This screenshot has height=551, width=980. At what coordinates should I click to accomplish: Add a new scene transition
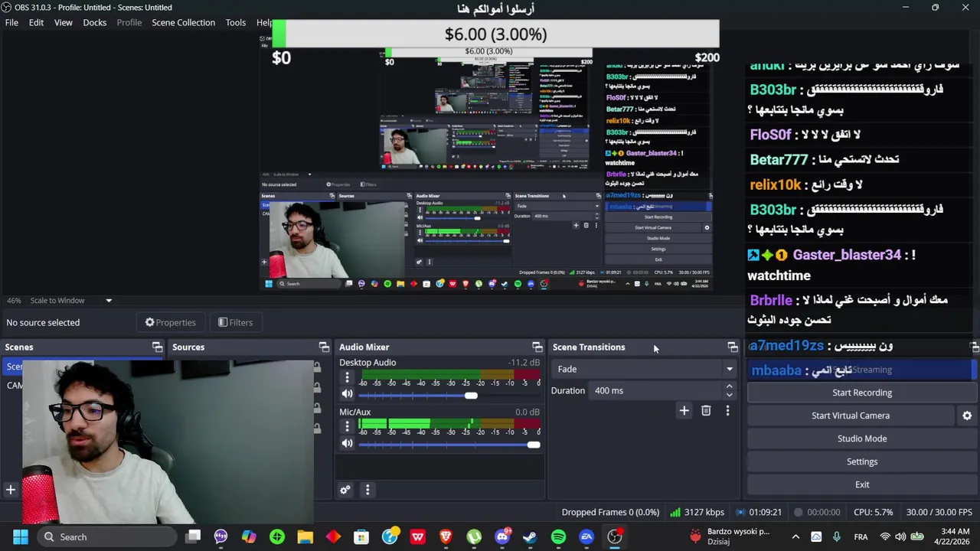(x=684, y=411)
